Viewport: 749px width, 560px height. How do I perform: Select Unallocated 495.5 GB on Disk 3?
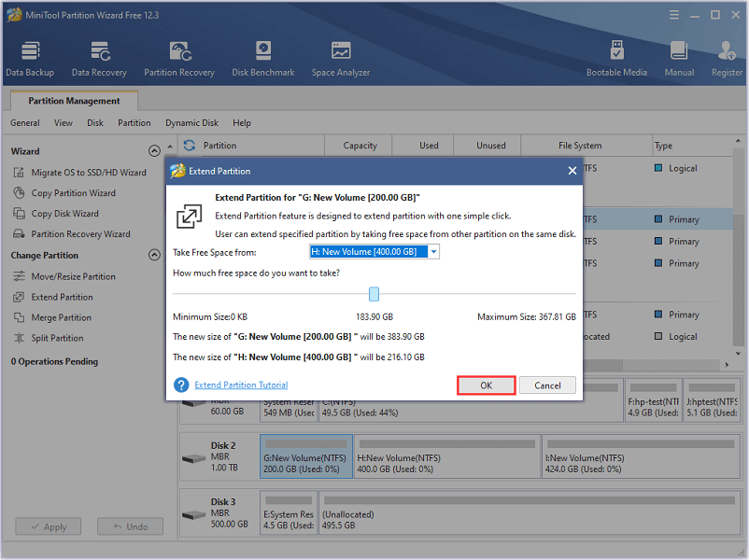tap(530, 512)
